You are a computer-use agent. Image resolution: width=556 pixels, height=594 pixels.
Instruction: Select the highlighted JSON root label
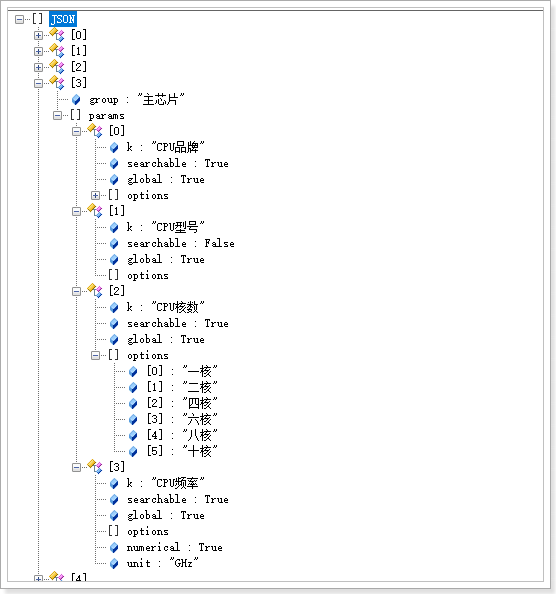coord(63,19)
